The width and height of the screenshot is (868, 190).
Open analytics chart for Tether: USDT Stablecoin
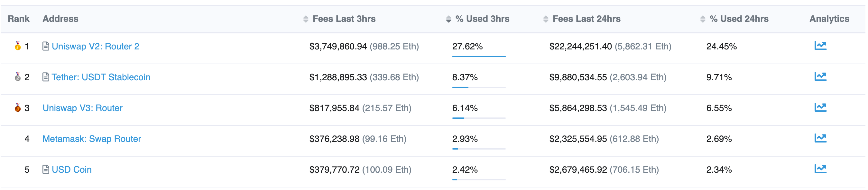[820, 77]
